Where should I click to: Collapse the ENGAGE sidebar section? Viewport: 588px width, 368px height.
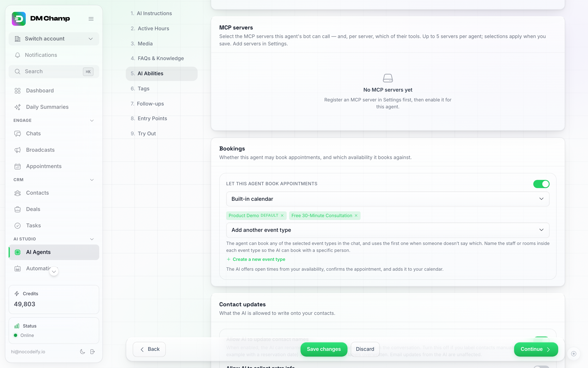coord(92,121)
